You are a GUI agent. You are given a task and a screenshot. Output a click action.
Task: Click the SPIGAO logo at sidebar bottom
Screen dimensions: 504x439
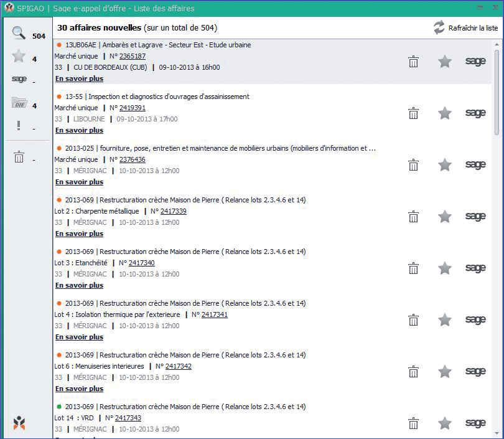[x=19, y=423]
